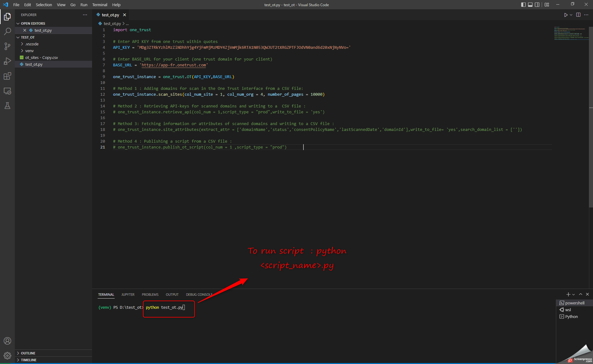Image resolution: width=593 pixels, height=364 pixels.
Task: Expand the Outline section
Action: point(53,353)
